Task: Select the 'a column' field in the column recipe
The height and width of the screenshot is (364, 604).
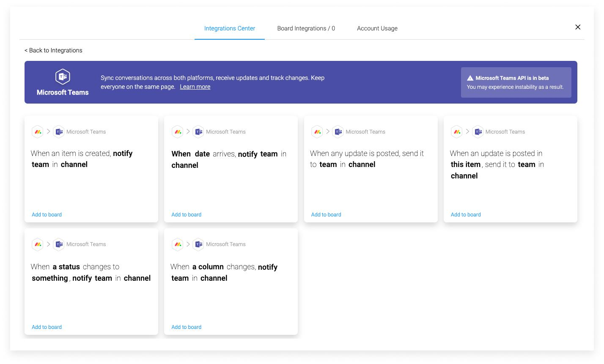Action: 208,267
